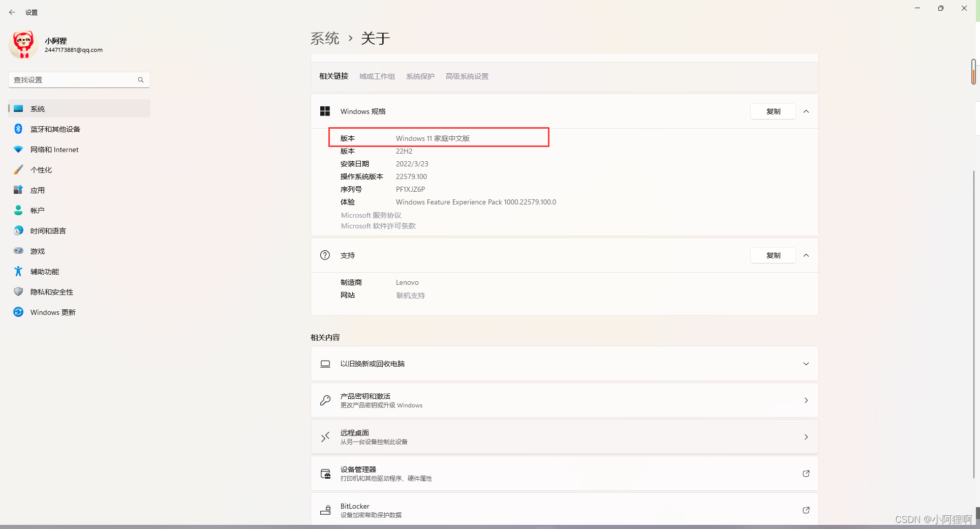
Task: Open 应用 settings
Action: 79,190
